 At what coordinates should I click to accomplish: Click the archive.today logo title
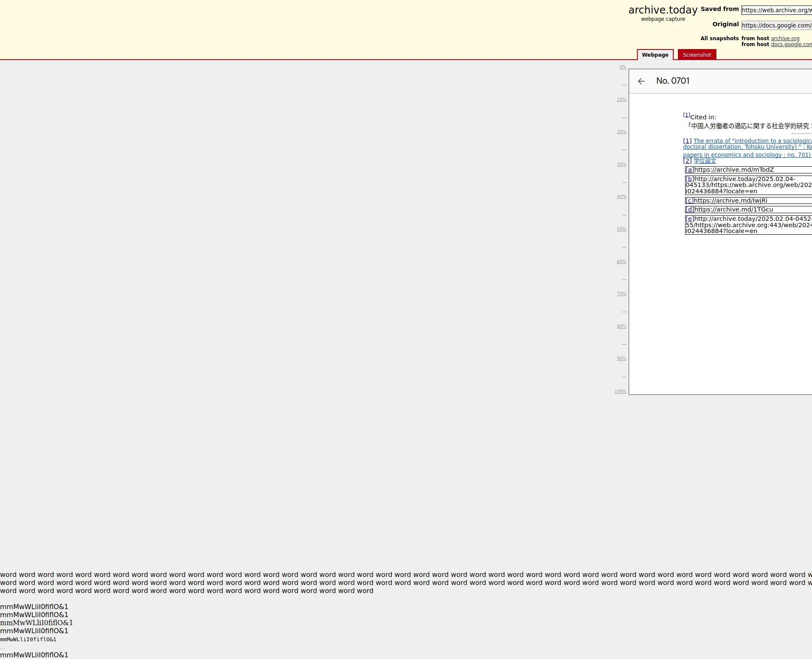662,10
